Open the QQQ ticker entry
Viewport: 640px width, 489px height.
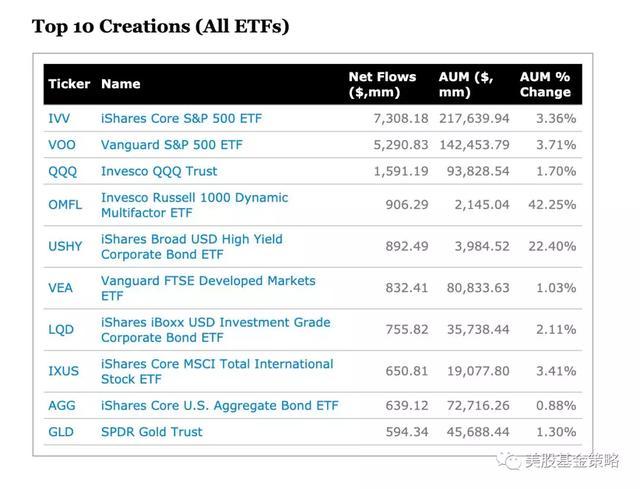62,171
